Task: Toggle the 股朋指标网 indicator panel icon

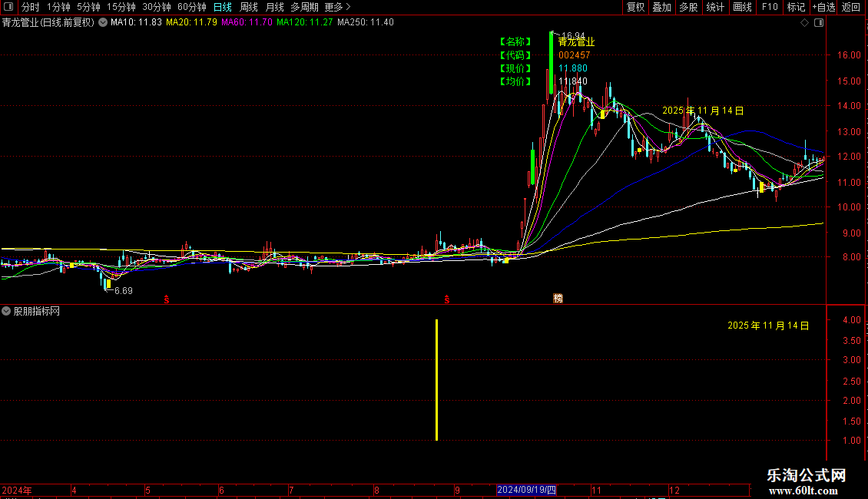Action: (6, 312)
